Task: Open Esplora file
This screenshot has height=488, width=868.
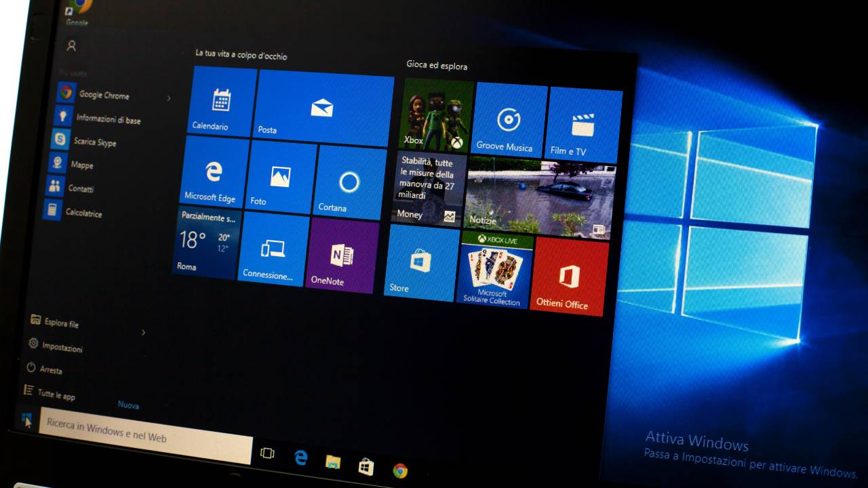Action: coord(56,321)
